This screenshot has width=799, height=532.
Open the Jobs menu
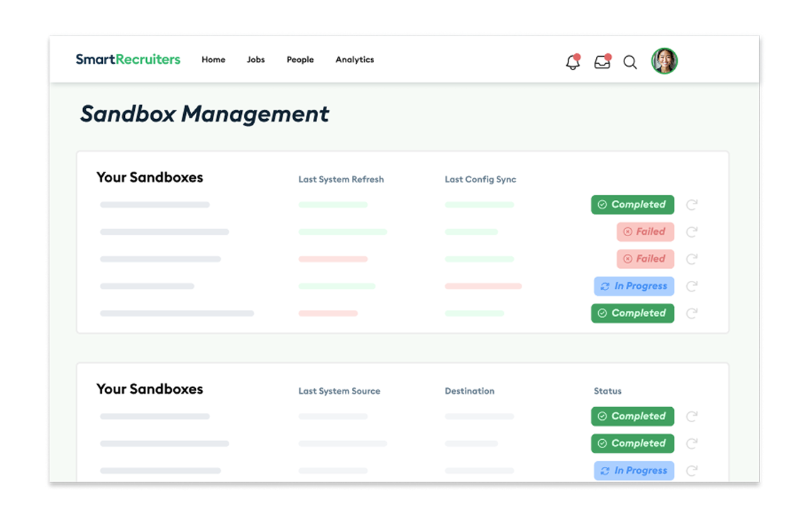tap(255, 60)
